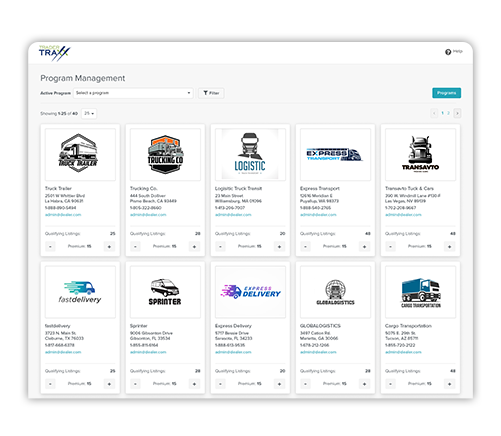Expand the 25 per page dropdown
The height and width of the screenshot is (436, 501).
point(89,113)
